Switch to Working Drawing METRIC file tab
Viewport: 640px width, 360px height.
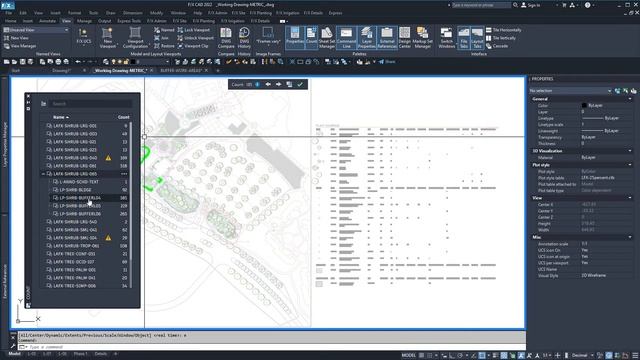tap(120, 71)
